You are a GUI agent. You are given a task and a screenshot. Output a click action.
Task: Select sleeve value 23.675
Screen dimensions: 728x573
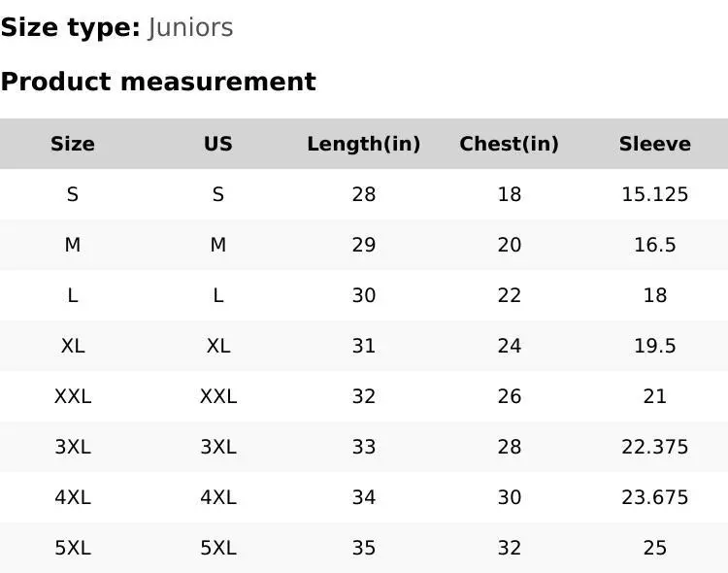coord(655,497)
